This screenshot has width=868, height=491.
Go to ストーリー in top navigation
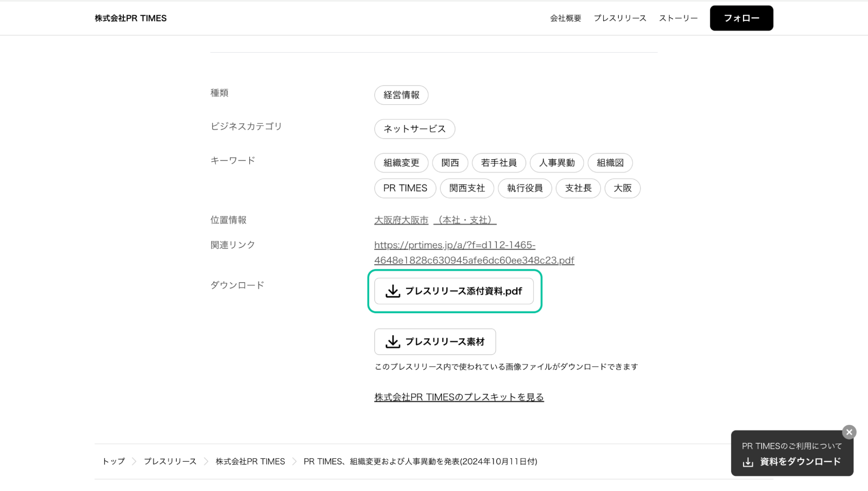pos(678,18)
